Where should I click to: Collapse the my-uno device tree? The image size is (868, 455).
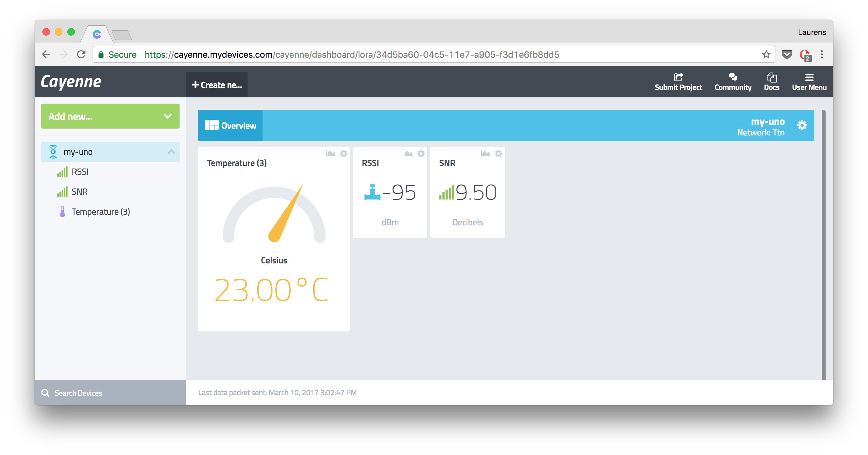click(x=171, y=152)
